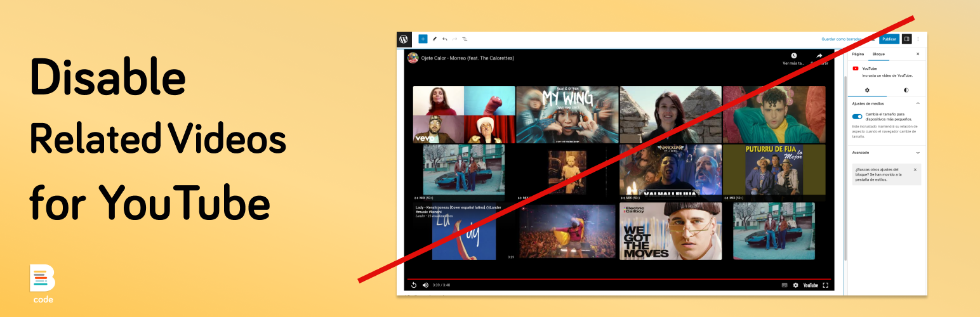Replay the video with the replay button
Viewport: 980px width, 317px height.
coord(414,285)
